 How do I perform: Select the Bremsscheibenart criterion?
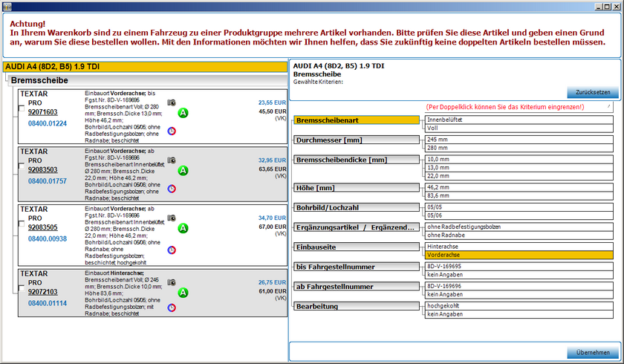coord(357,120)
